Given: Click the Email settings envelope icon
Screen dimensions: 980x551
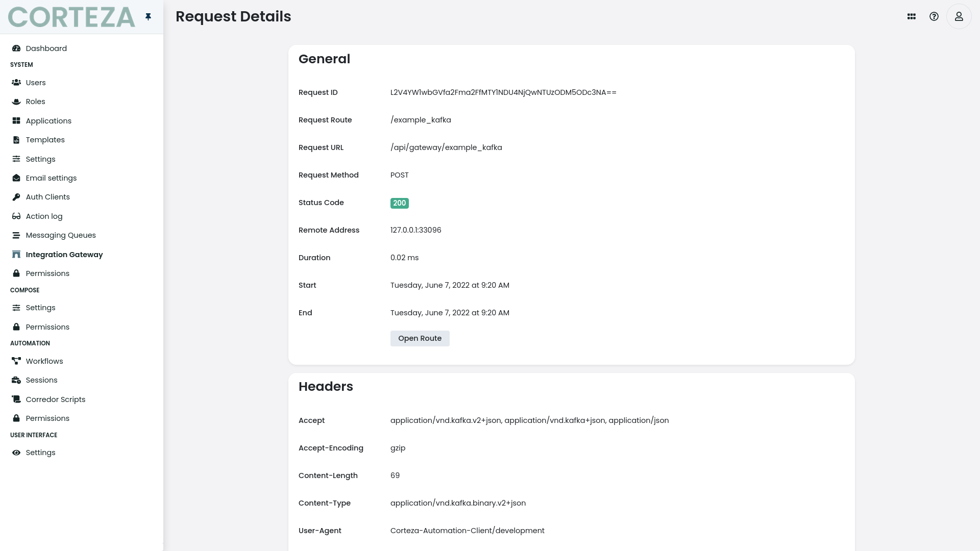Looking at the screenshot, I should click(x=16, y=178).
